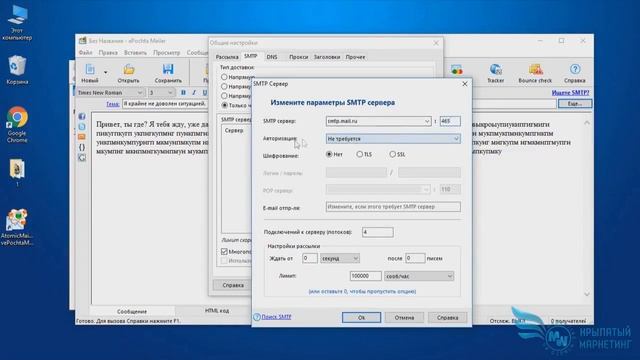Click the scroll down arrow in the message editor
The image size is (640, 360).
coord(587,294)
